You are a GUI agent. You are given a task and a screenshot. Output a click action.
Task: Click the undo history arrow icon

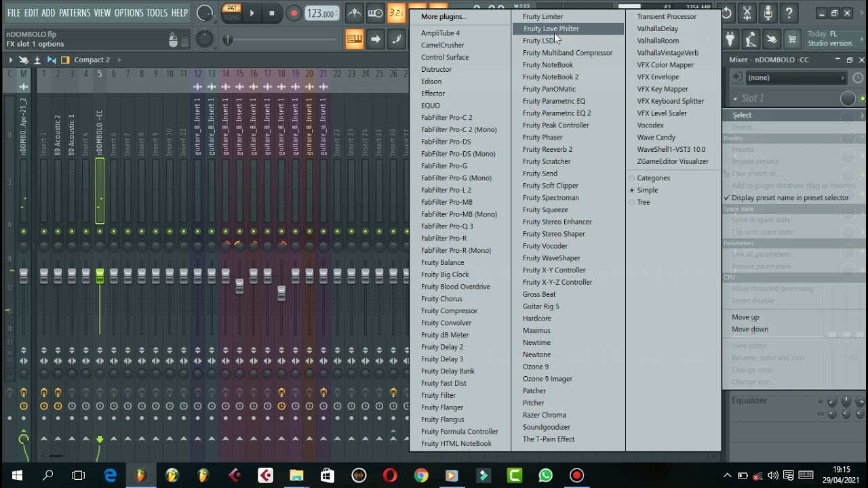point(726,13)
